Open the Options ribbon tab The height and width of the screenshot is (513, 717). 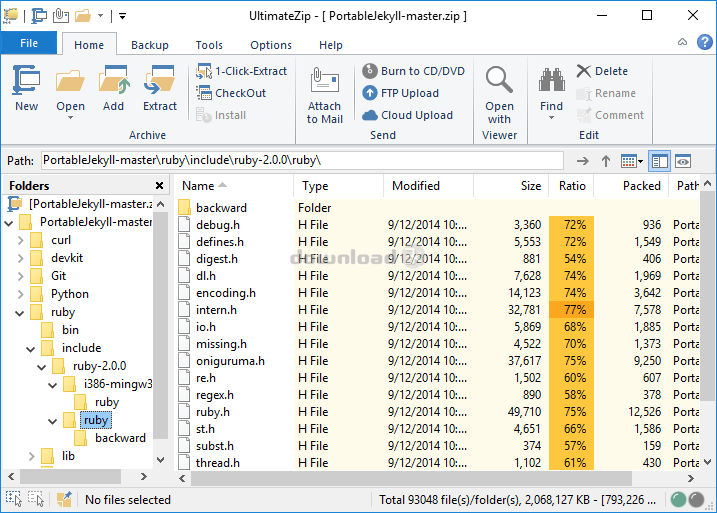tap(271, 45)
